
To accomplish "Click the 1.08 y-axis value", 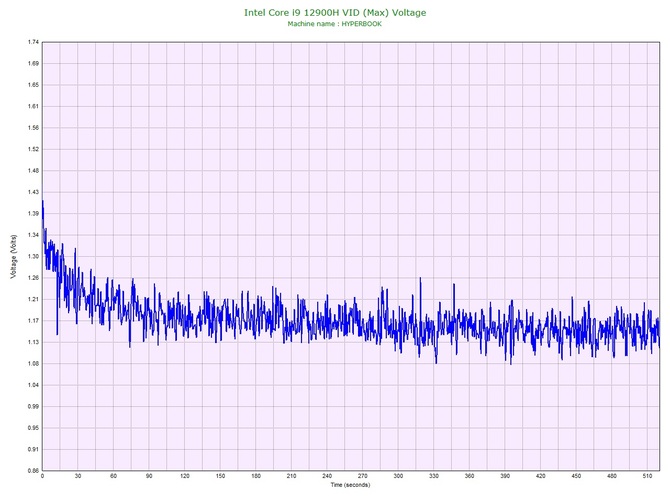I will tap(33, 364).
